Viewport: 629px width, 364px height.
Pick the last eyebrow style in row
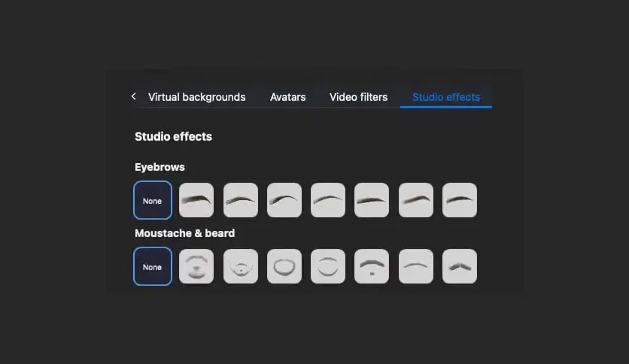click(x=460, y=200)
